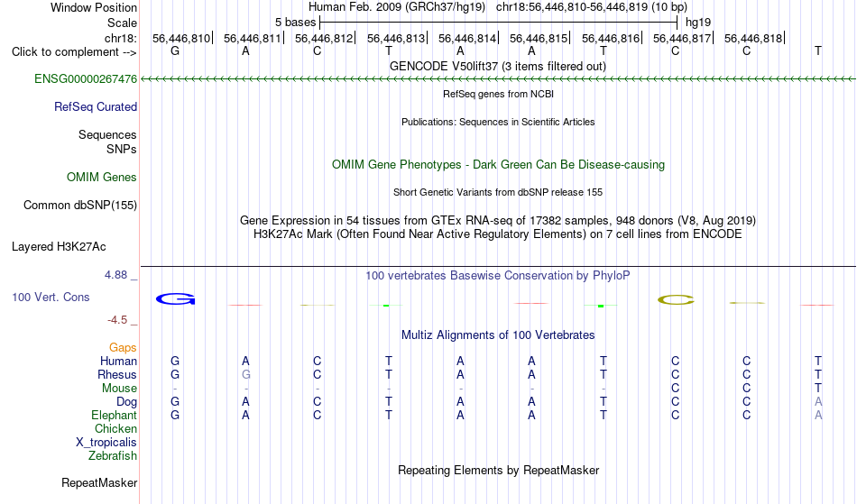The width and height of the screenshot is (857, 504).
Task: Click the pale G in Rhesus row
Action: click(x=246, y=374)
